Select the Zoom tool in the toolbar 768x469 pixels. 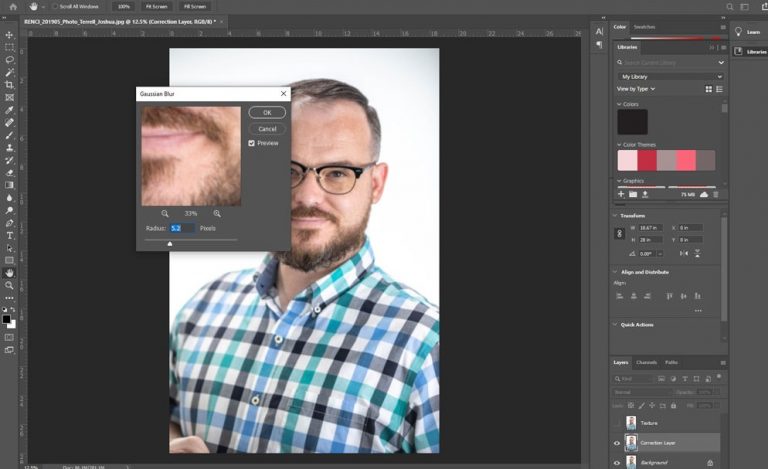[x=9, y=285]
